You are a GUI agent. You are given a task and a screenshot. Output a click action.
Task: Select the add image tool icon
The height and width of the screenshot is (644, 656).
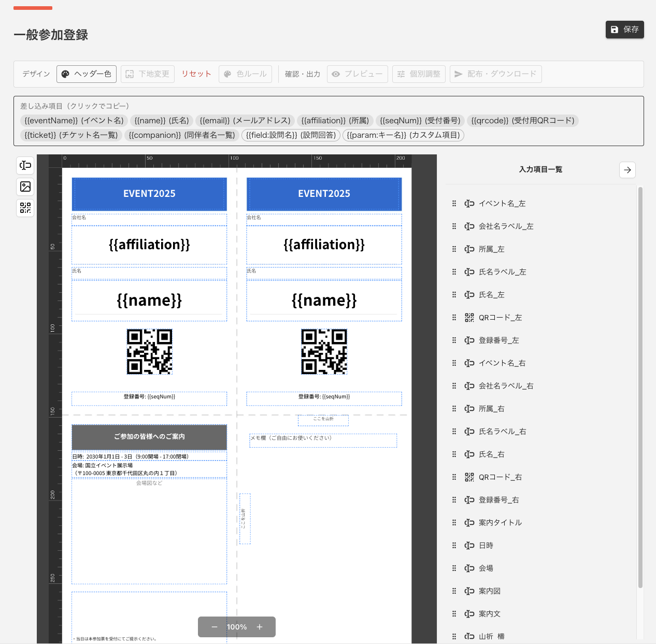(25, 187)
